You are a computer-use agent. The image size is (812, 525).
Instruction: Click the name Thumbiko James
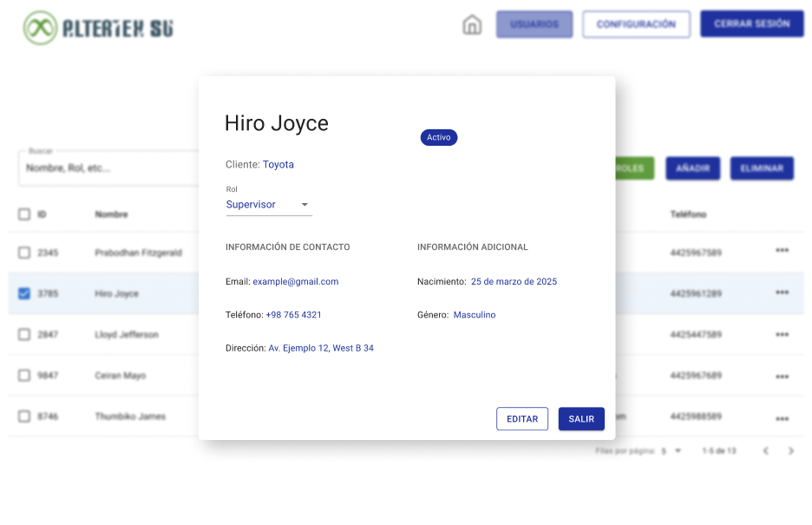click(x=130, y=417)
